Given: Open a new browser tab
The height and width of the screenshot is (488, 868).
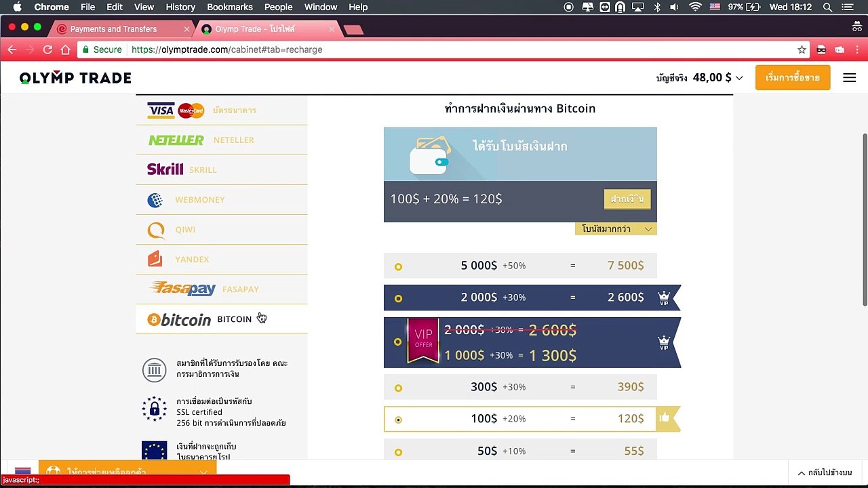Looking at the screenshot, I should pos(353,30).
